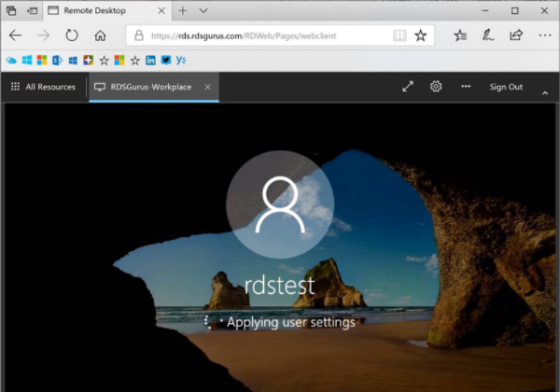Viewport: 560px width, 392px height.
Task: Open the web client Settings gear
Action: [x=436, y=87]
